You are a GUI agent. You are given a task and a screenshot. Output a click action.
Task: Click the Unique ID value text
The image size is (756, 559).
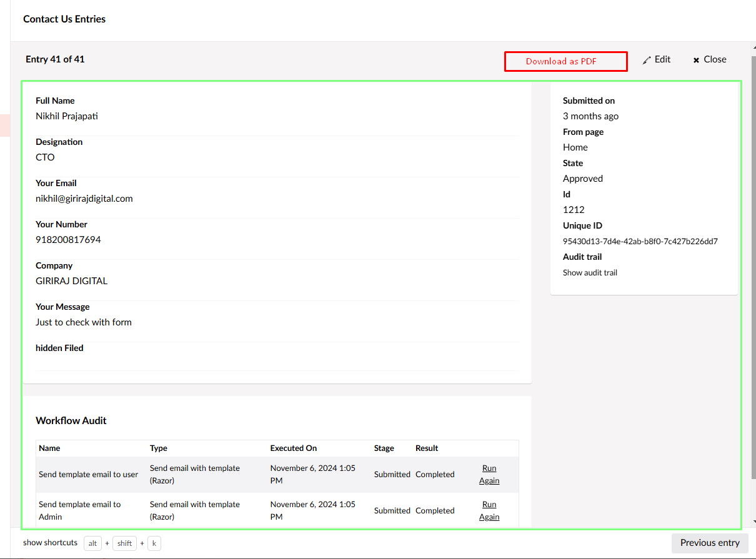[640, 241]
